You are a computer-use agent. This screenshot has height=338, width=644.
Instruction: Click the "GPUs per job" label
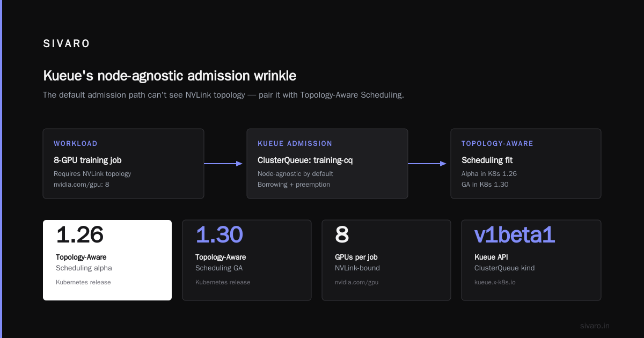point(356,257)
